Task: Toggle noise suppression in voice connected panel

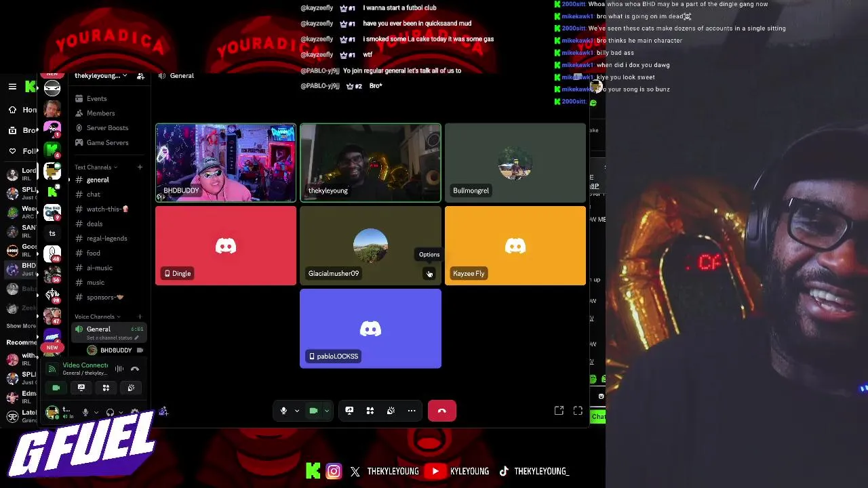Action: click(119, 369)
